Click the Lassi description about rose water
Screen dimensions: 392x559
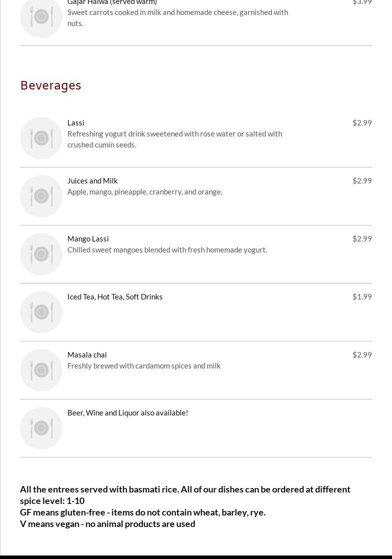175,139
